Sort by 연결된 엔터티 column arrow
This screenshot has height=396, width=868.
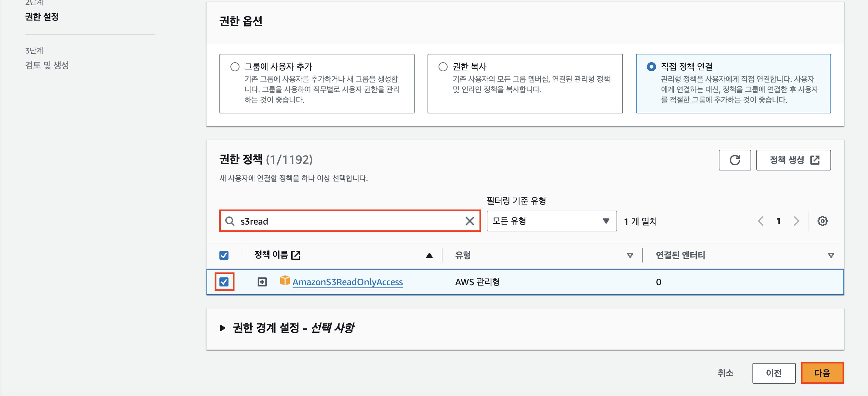830,255
